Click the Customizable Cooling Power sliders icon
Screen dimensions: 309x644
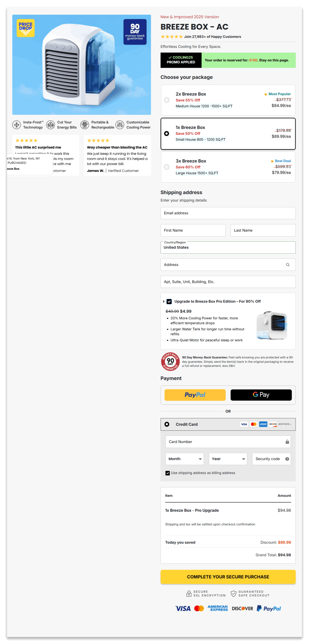point(120,124)
